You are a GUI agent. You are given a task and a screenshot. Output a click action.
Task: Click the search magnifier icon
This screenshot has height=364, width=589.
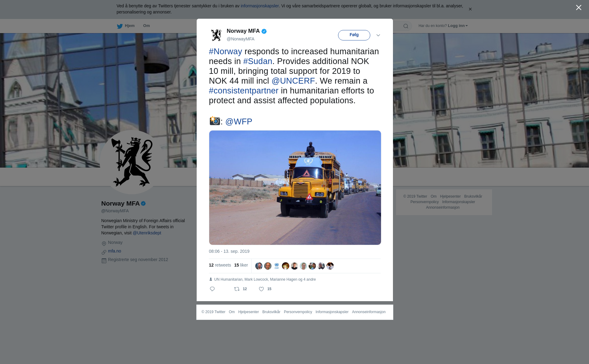tap(406, 26)
